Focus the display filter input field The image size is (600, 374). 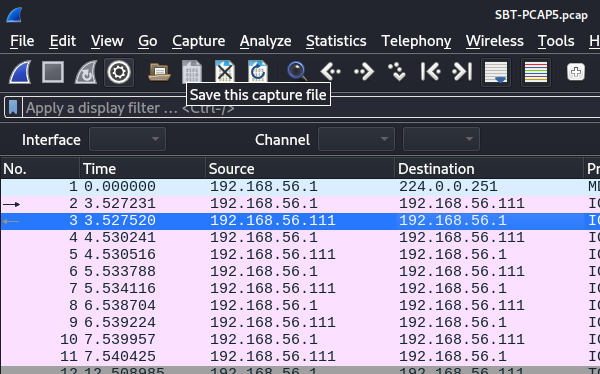click(x=311, y=108)
